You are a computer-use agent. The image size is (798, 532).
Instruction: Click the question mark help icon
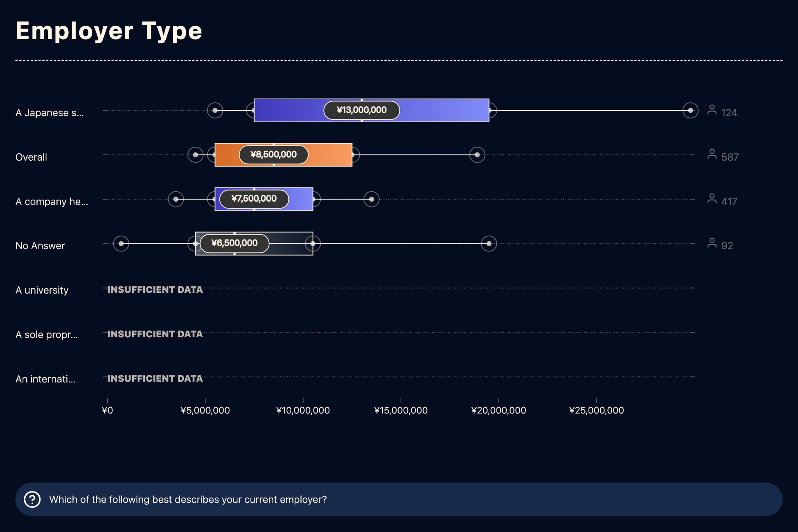pos(32,499)
